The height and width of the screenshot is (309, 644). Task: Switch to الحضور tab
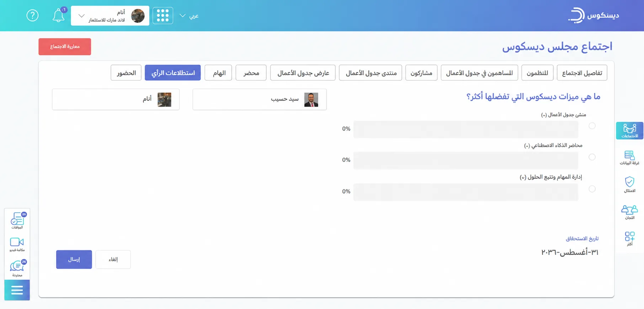pyautogui.click(x=126, y=73)
